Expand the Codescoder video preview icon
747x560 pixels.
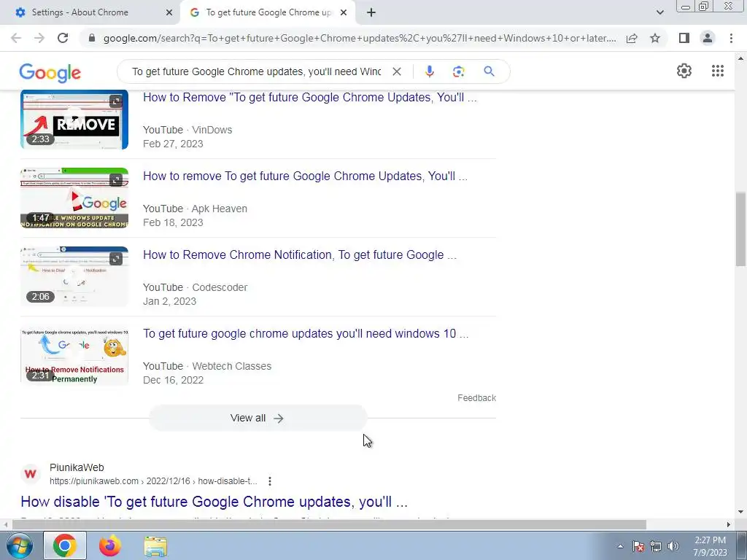tap(116, 259)
